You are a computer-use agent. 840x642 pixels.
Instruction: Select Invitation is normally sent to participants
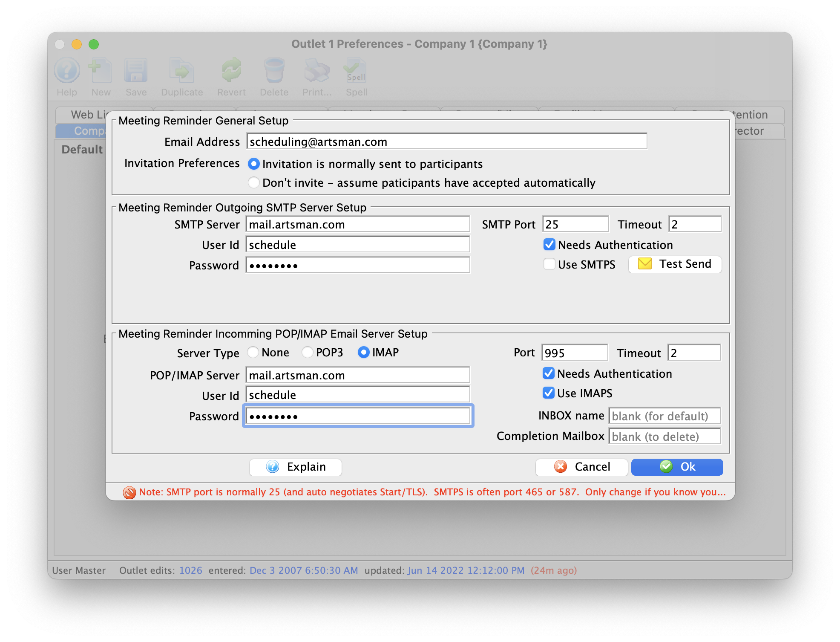(254, 164)
